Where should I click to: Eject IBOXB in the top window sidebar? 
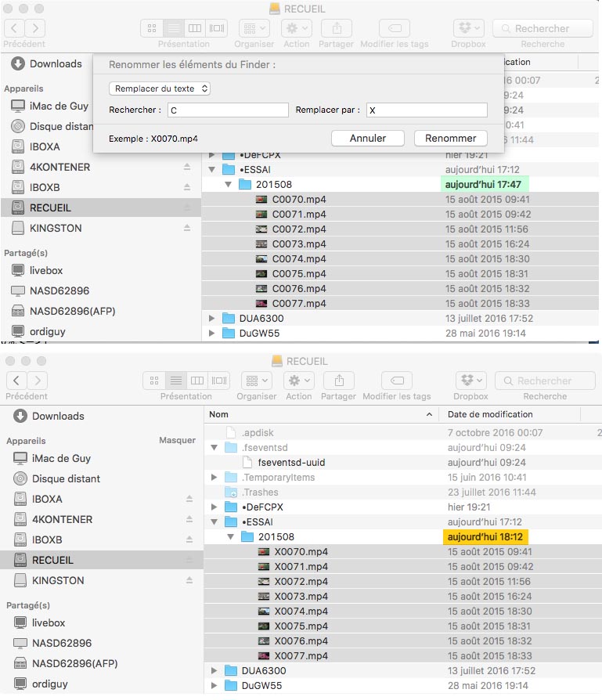[187, 187]
